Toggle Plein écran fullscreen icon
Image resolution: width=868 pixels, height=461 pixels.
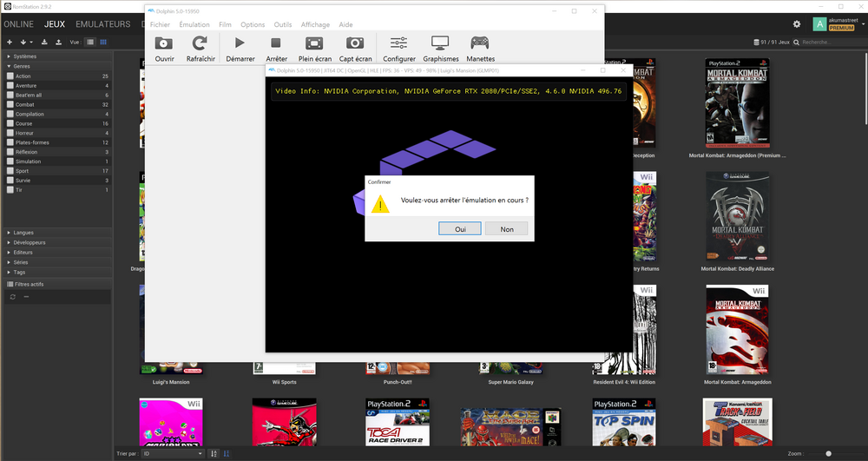tap(314, 43)
